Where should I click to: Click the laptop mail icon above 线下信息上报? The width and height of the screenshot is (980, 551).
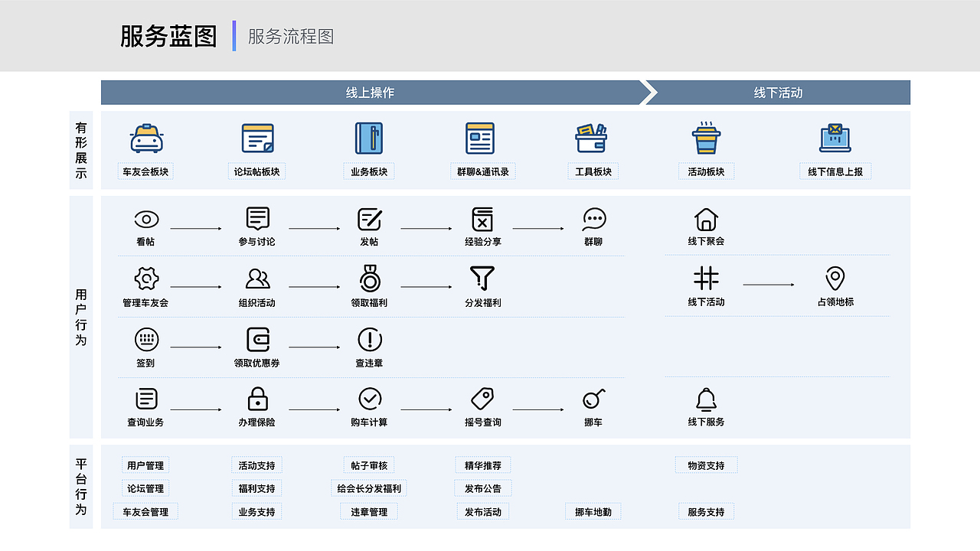[x=835, y=139]
